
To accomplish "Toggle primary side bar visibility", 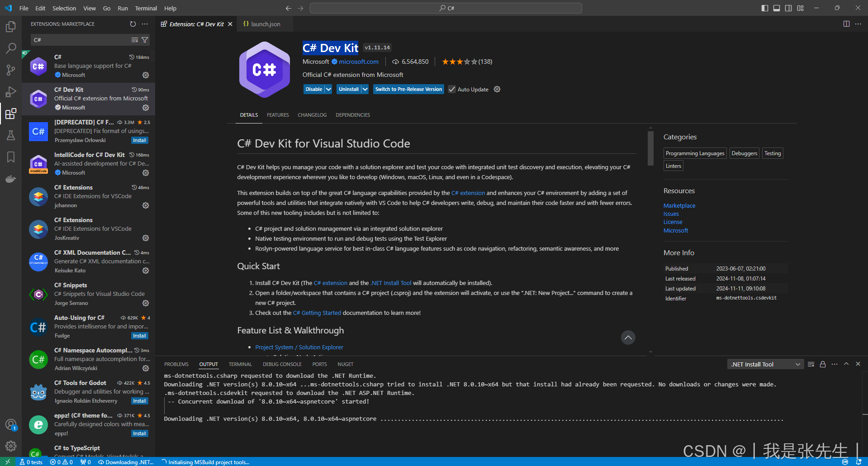I will 765,8.
